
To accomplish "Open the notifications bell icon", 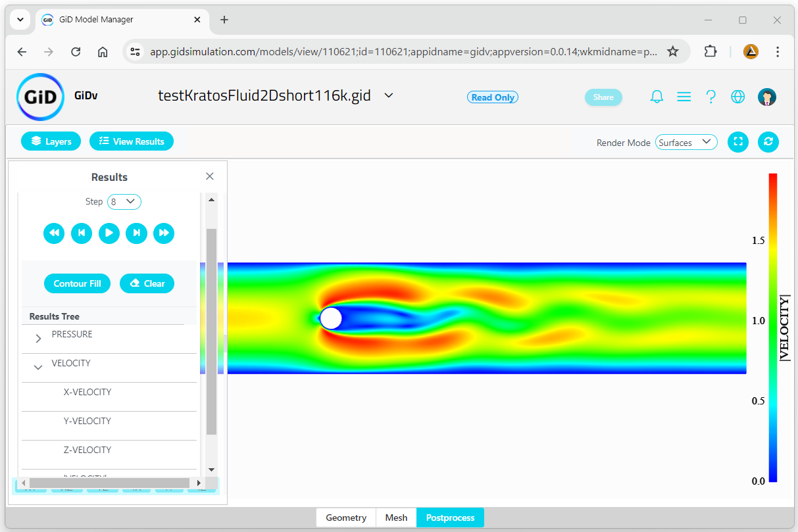I will [657, 97].
